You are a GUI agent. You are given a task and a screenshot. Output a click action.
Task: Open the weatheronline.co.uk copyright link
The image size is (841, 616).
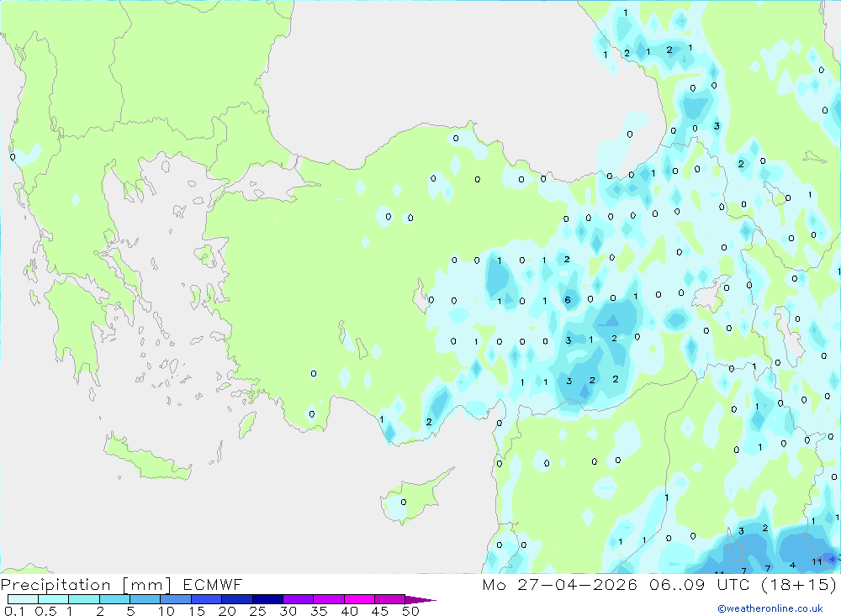tap(770, 608)
